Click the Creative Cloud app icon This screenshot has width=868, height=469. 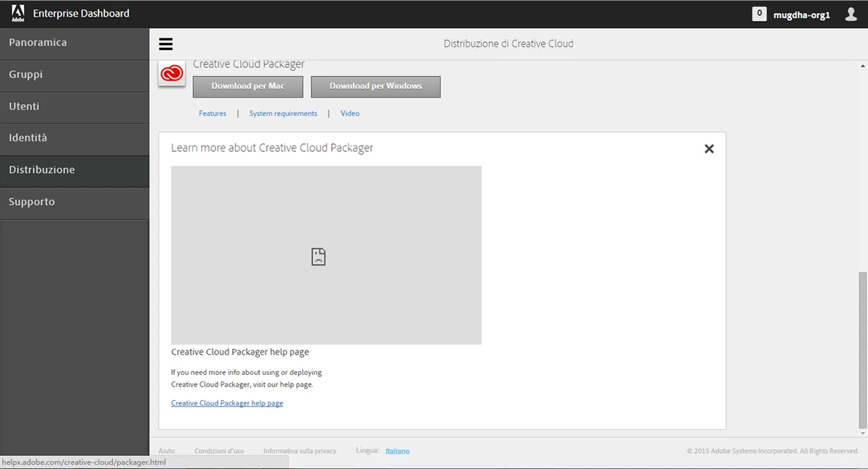point(172,75)
